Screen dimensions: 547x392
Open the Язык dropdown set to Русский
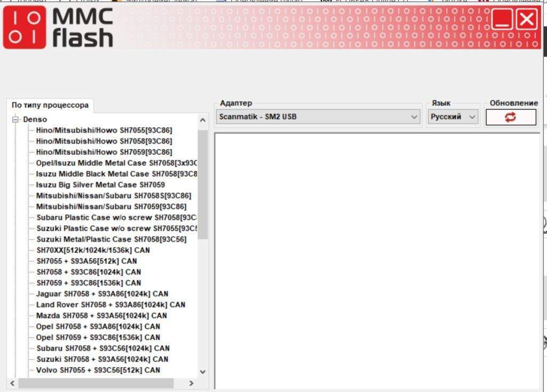pyautogui.click(x=453, y=117)
